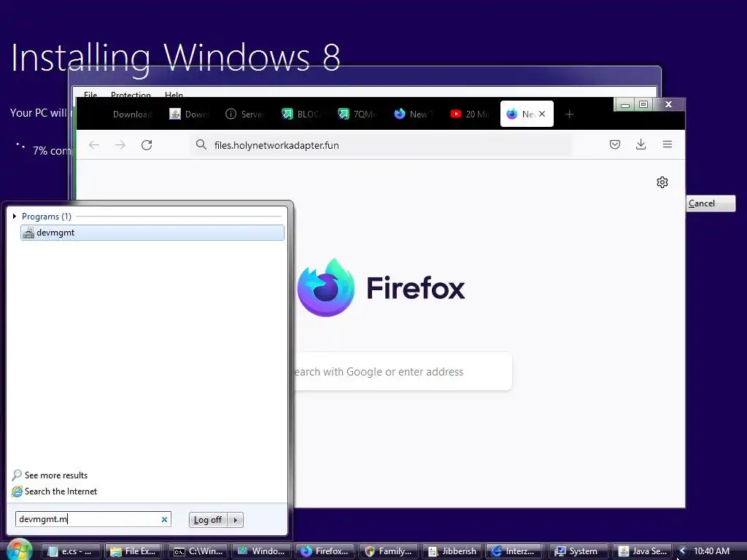The height and width of the screenshot is (560, 747).
Task: Click the devmgmt program icon
Action: click(x=28, y=233)
